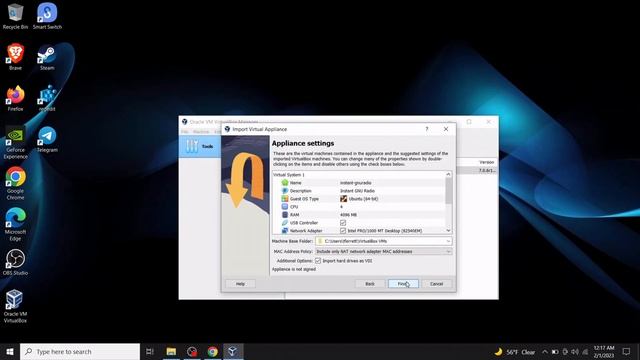Toggle the Network Adapter checkbox
Image resolution: width=640 pixels, height=360 pixels.
pos(343,231)
